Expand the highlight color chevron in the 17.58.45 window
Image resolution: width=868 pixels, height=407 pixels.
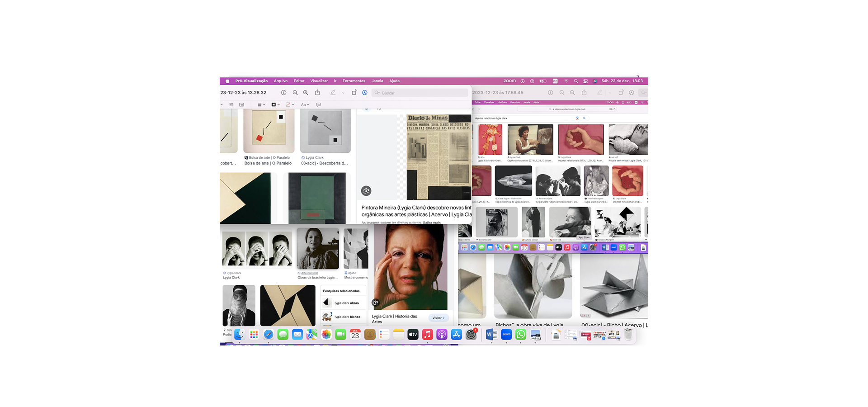coord(610,93)
